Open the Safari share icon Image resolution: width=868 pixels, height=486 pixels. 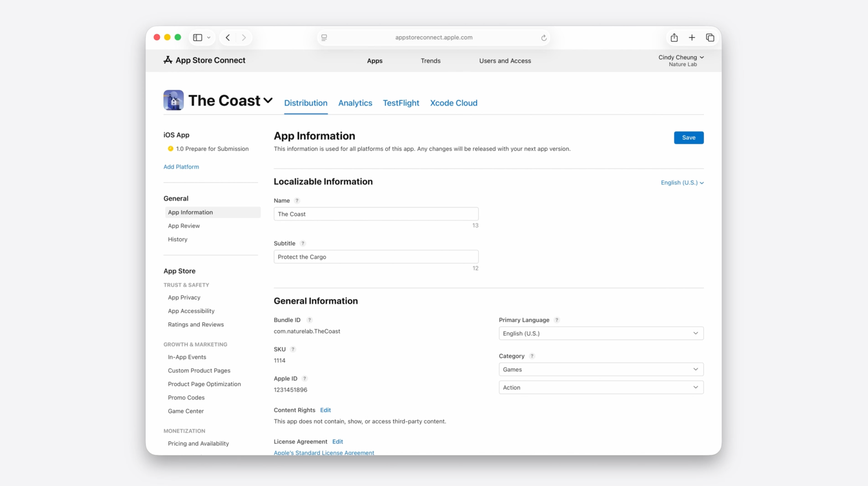click(674, 37)
